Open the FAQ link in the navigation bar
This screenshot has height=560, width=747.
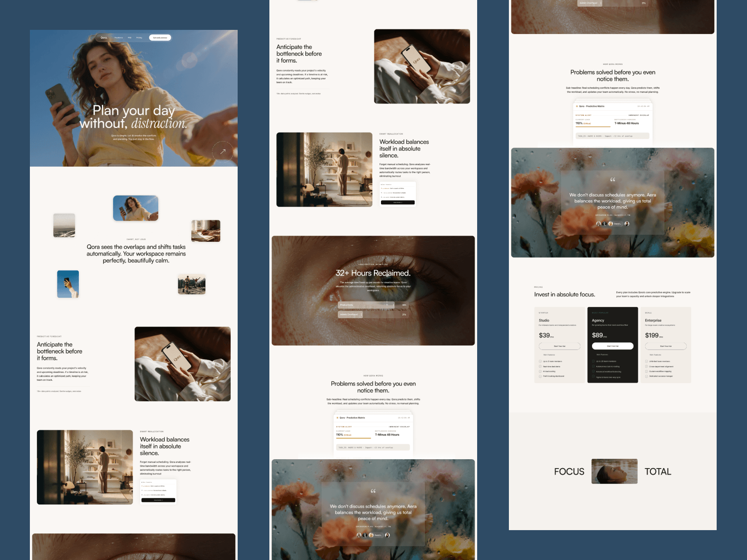point(130,38)
